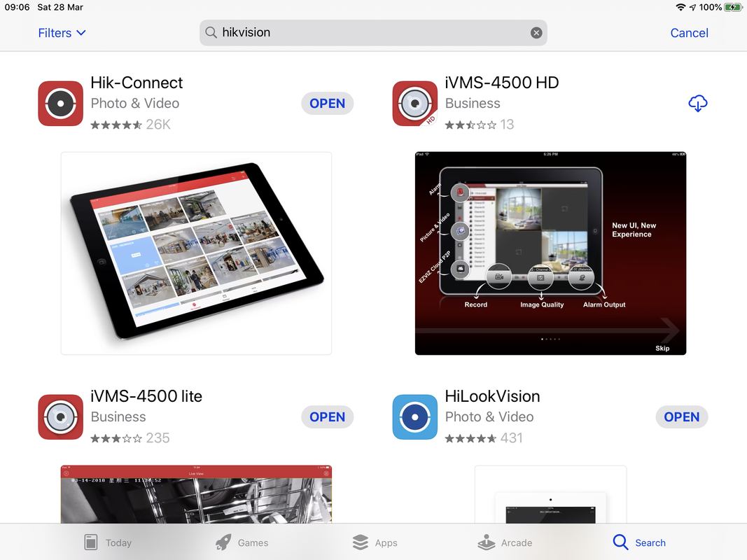Tap the Hik-Connect app icon
Screen dimensions: 747x560
[60, 104]
